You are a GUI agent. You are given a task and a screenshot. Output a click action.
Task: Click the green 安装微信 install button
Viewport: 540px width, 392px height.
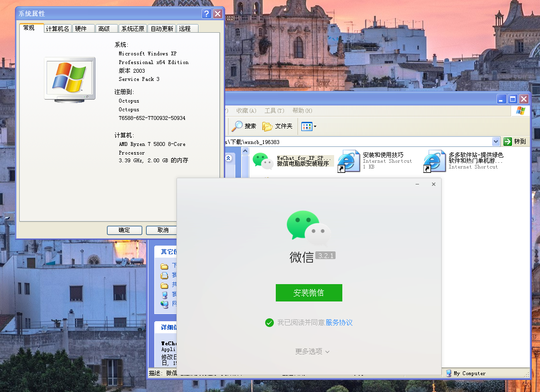coord(309,293)
